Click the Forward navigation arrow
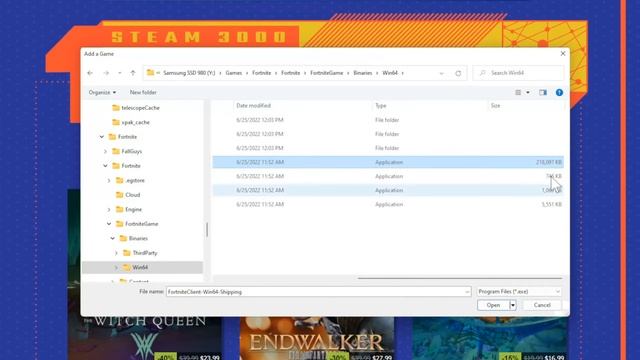The width and height of the screenshot is (640, 360). coord(106,73)
